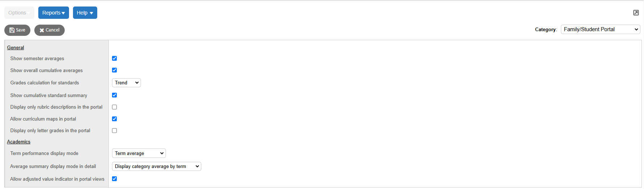This screenshot has width=644, height=189.
Task: Click the Cancel button
Action: tap(50, 30)
